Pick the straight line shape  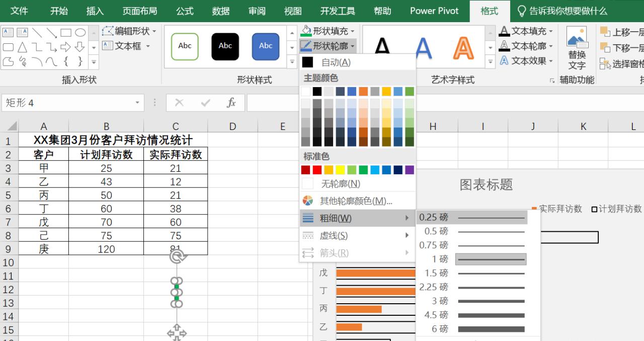tap(37, 33)
